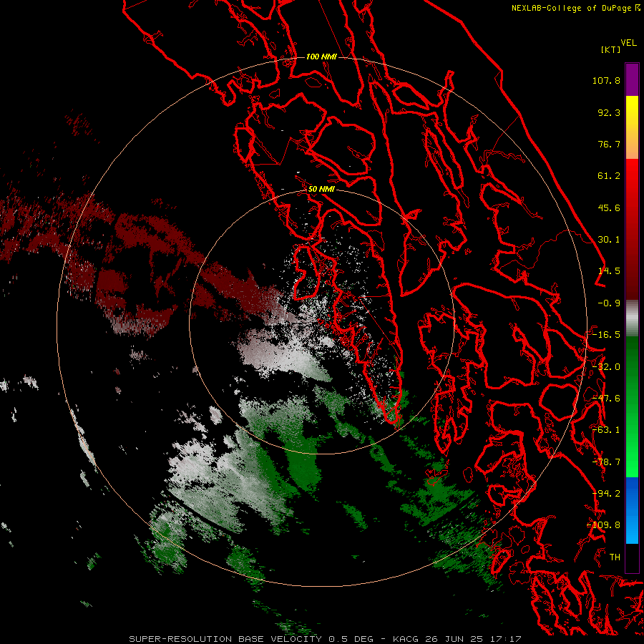The height and width of the screenshot is (644, 644).
Task: Click the -16.5 legend value
Action: pyautogui.click(x=606, y=335)
